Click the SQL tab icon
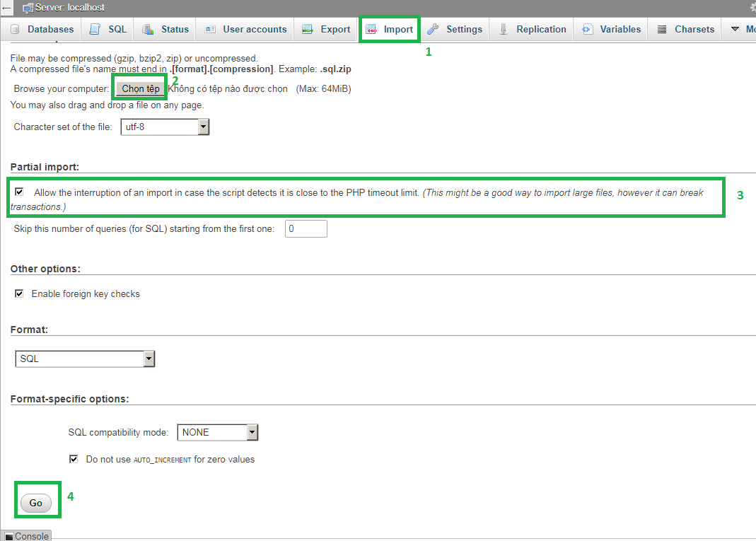 (95, 30)
